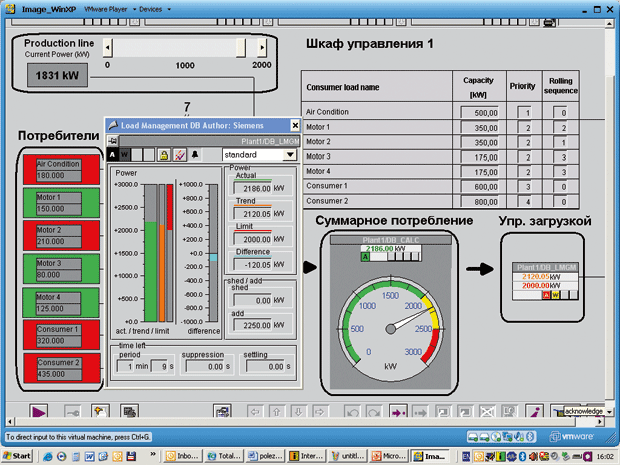
Task: Click the down arrow navigation button
Action: click(299, 412)
